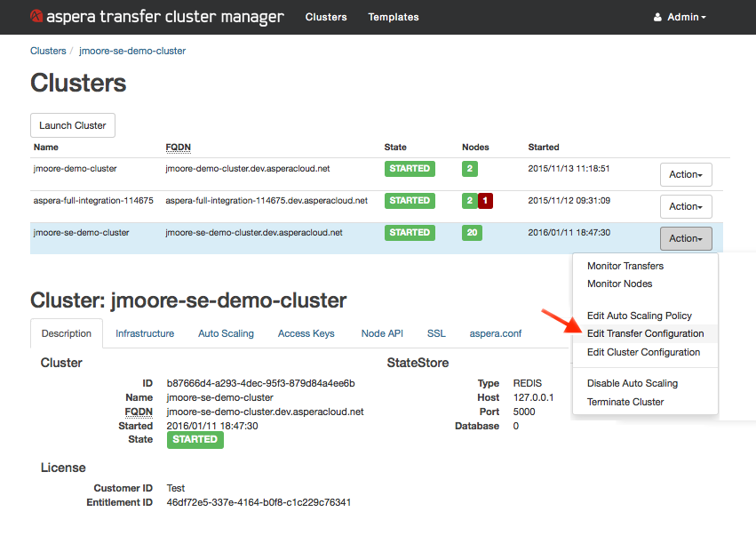Click STARTED badge in jmoore-demo-cluster row
The height and width of the screenshot is (536, 756).
point(410,169)
